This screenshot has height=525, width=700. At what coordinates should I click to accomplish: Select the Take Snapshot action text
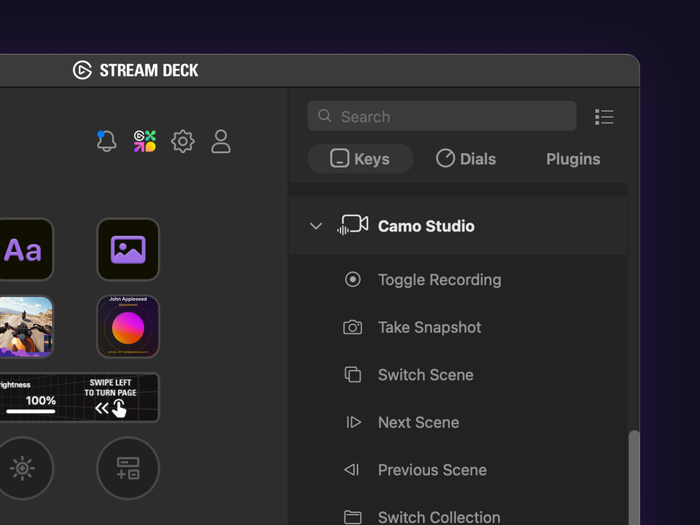click(x=429, y=327)
